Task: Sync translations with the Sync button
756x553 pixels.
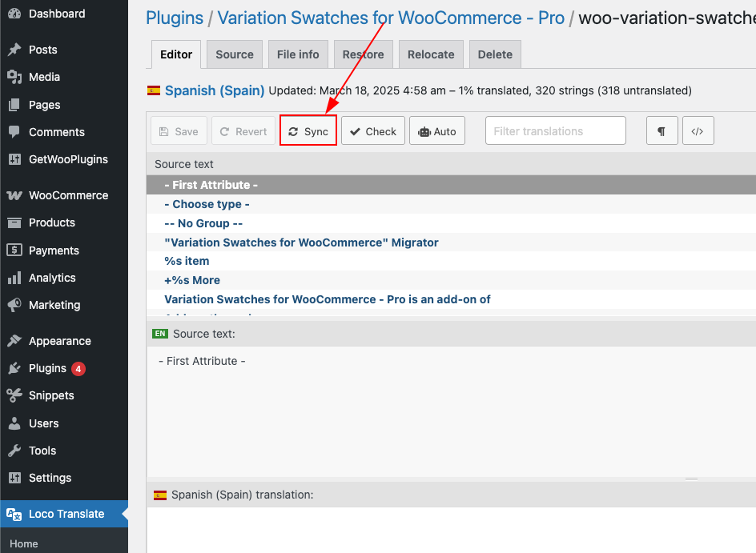Action: pyautogui.click(x=308, y=130)
